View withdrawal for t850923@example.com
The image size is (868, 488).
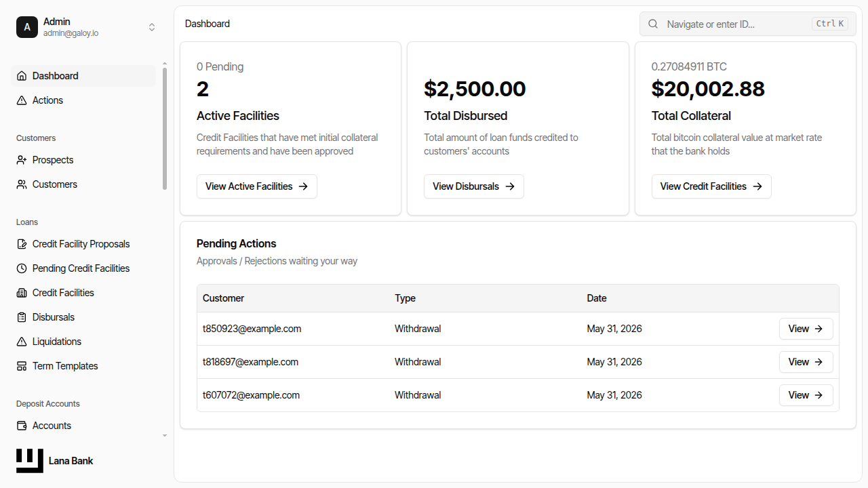806,329
